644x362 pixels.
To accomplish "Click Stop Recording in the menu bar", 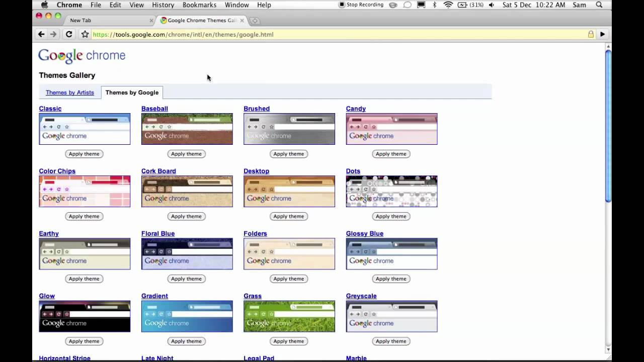I will (x=361, y=5).
